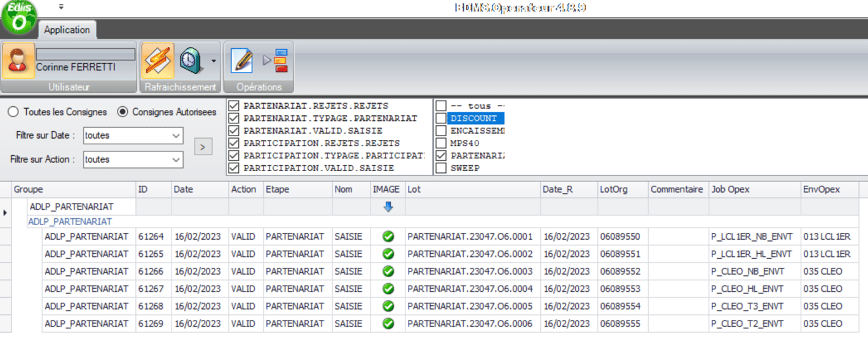Click the Opérations group label
The width and height of the screenshot is (868, 339).
259,86
